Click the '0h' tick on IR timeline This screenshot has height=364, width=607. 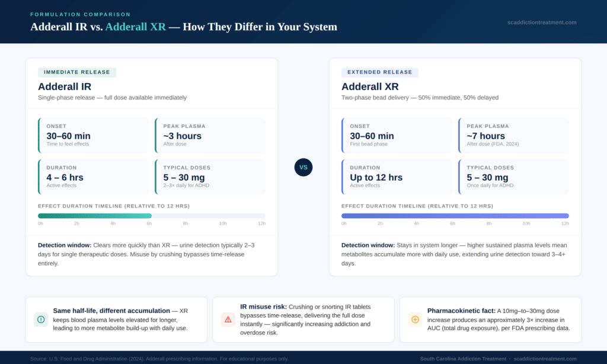click(x=40, y=223)
